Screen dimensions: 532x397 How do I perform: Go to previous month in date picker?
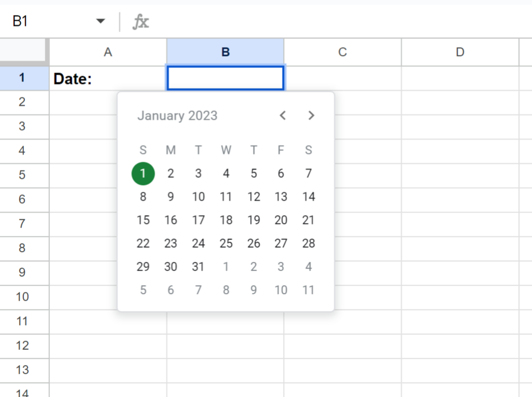(x=283, y=115)
